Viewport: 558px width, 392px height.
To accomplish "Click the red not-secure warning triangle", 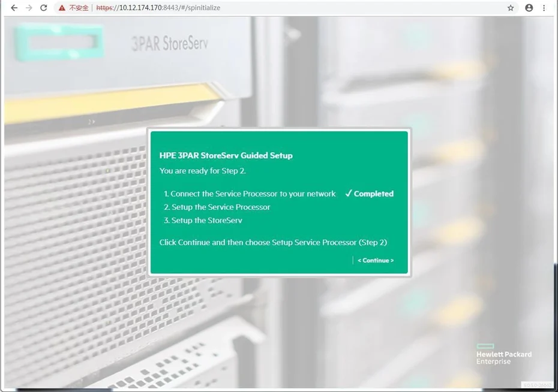I will (x=62, y=7).
